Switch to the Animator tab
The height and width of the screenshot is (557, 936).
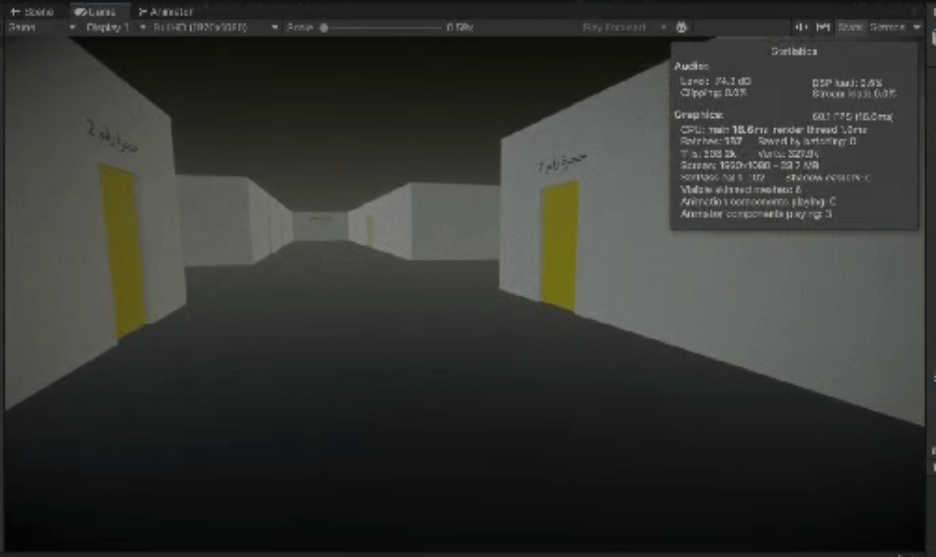165,11
